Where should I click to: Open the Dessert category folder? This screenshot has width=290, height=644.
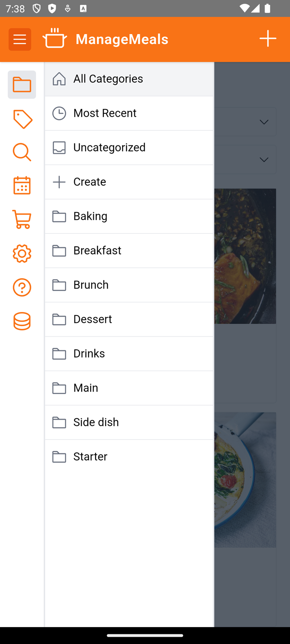(x=129, y=320)
